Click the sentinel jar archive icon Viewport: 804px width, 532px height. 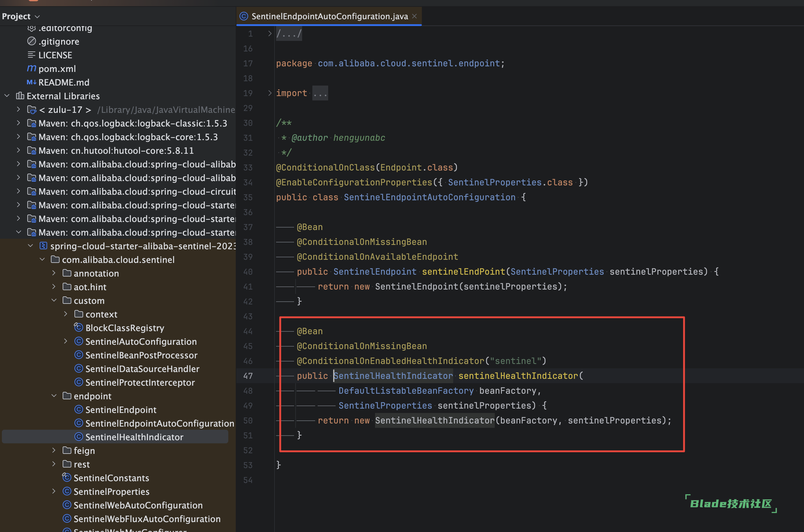pos(43,246)
